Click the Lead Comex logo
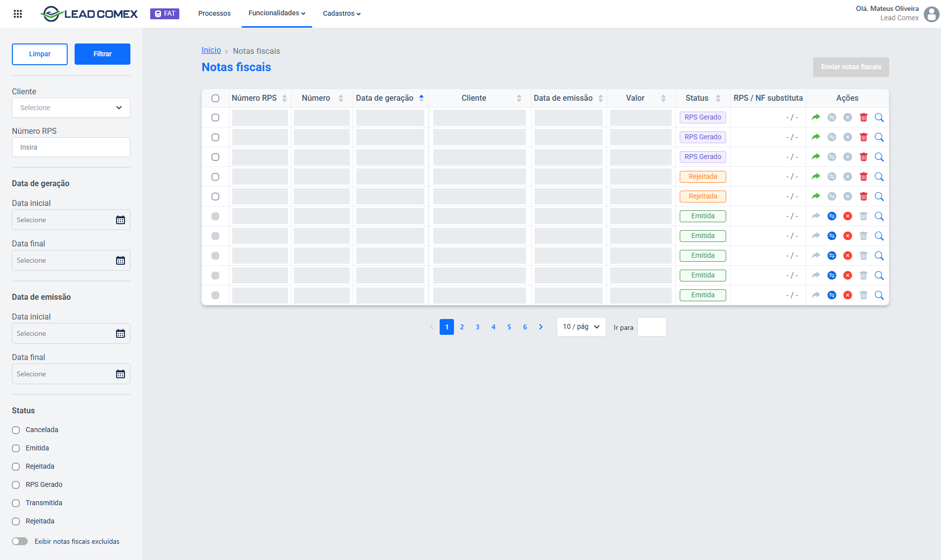The width and height of the screenshot is (941, 560). point(89,14)
